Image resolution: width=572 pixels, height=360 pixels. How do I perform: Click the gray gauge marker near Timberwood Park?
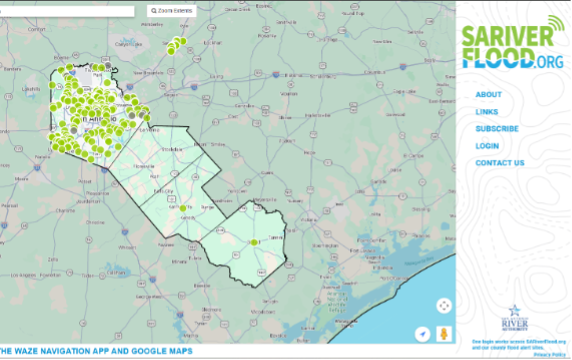pos(108,66)
